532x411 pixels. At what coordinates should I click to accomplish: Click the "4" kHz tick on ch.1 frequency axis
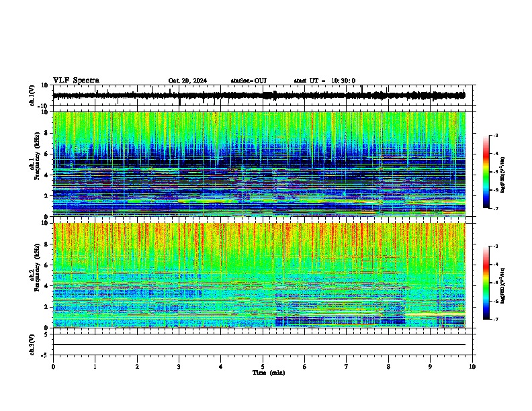pyautogui.click(x=46, y=175)
